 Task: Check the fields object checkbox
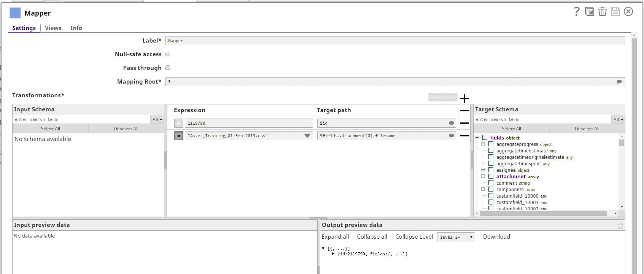(485, 138)
